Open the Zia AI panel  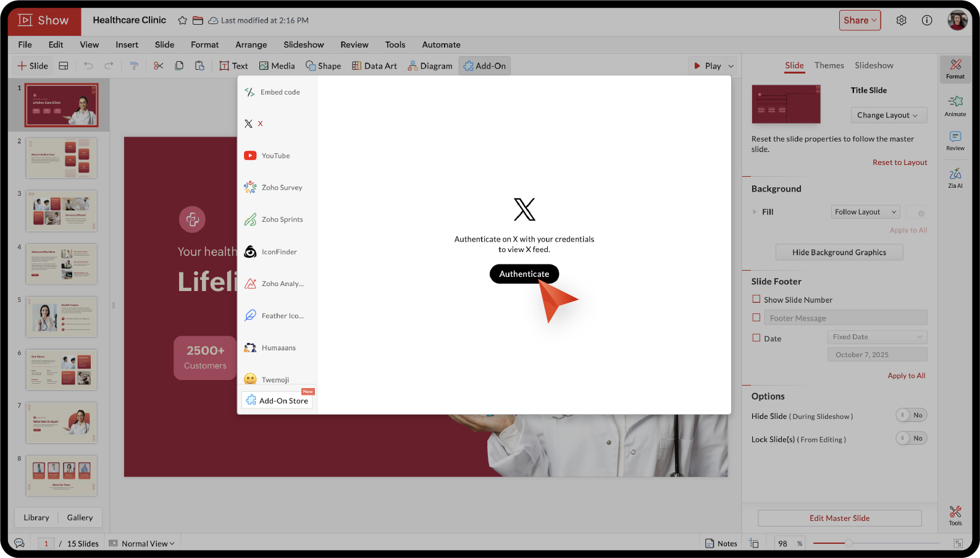955,178
